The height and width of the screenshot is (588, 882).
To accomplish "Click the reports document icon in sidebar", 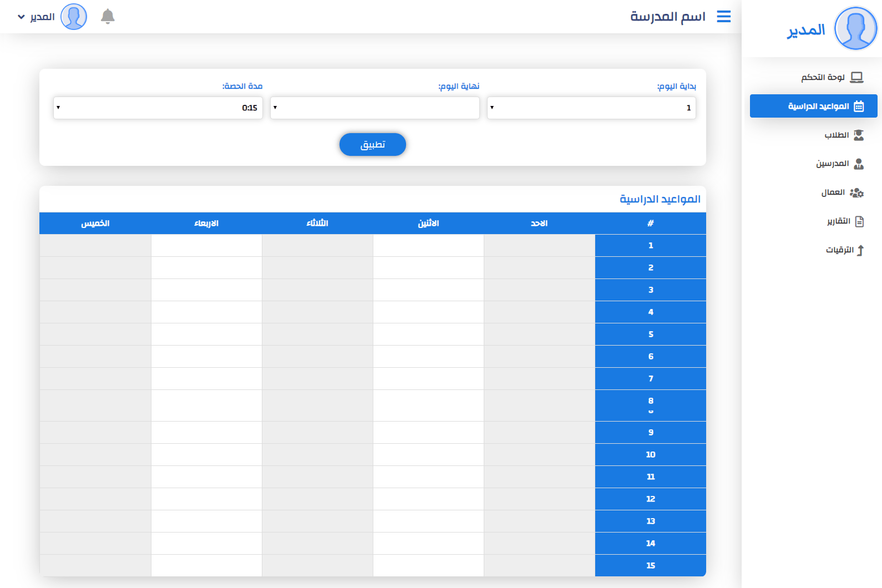I will pyautogui.click(x=859, y=221).
